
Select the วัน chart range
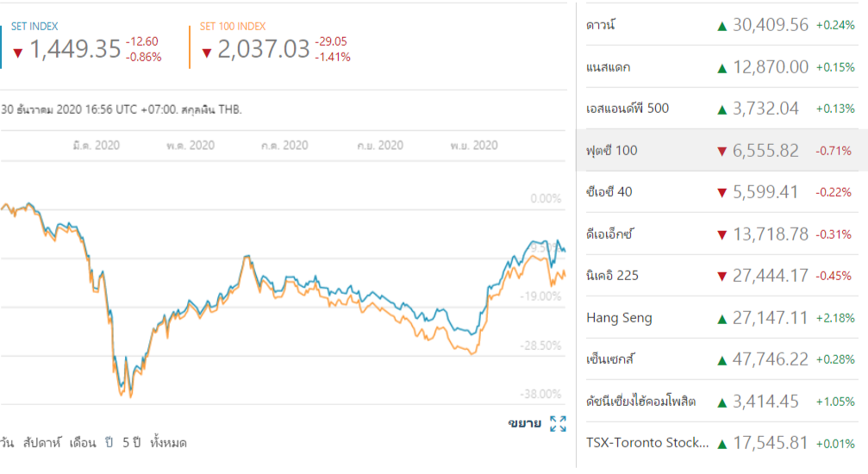click(7, 443)
